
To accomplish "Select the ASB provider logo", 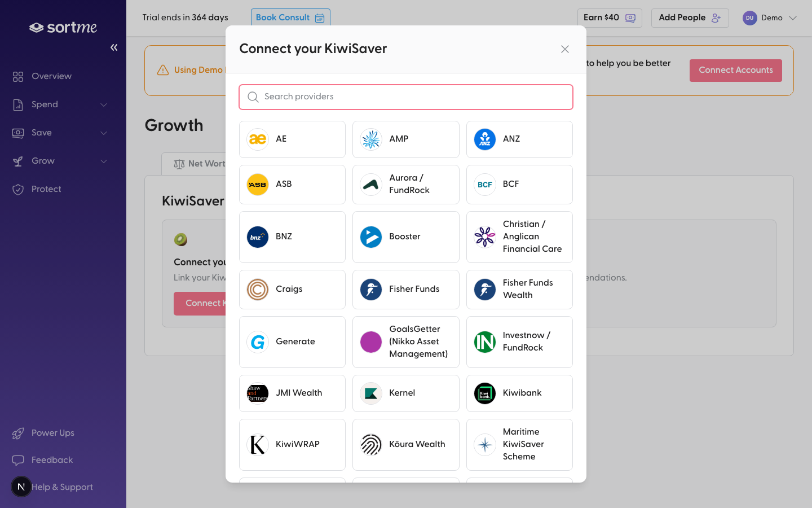I will coord(258,185).
